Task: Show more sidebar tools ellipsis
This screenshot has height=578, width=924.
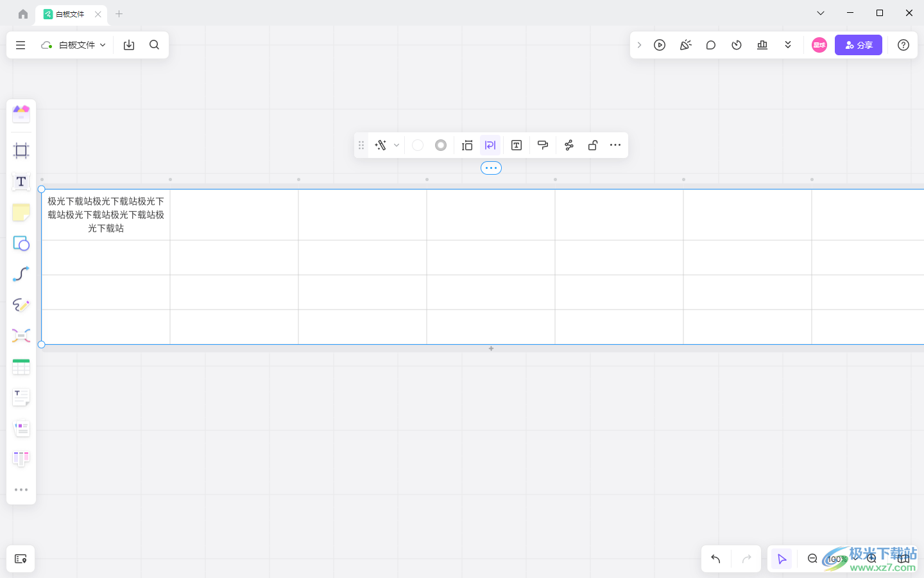Action: coord(21,490)
